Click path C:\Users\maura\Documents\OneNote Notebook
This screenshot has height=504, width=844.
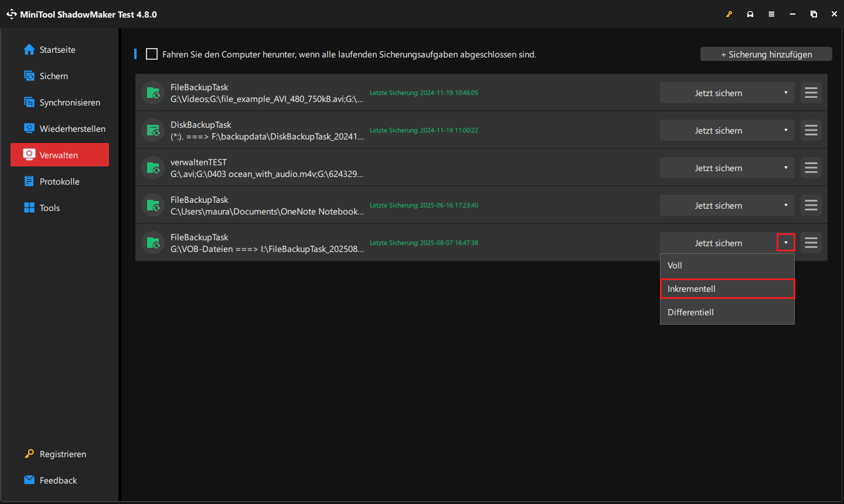pos(267,212)
